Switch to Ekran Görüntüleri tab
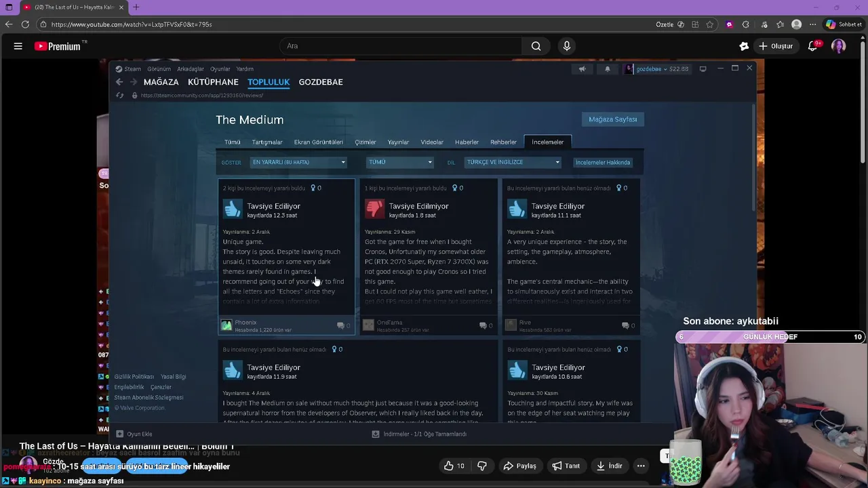Image resolution: width=868 pixels, height=488 pixels. (319, 142)
